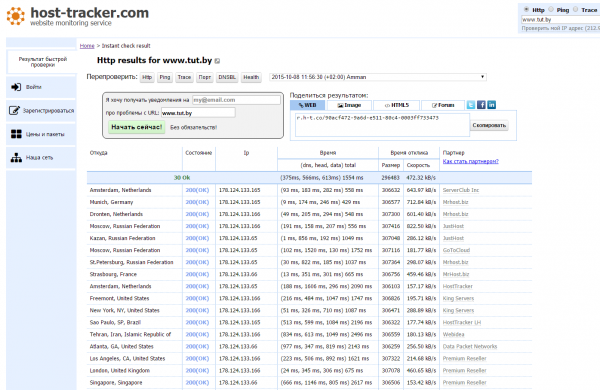Click 'St.Petersburg, Russian Federation' location cell

click(132, 263)
